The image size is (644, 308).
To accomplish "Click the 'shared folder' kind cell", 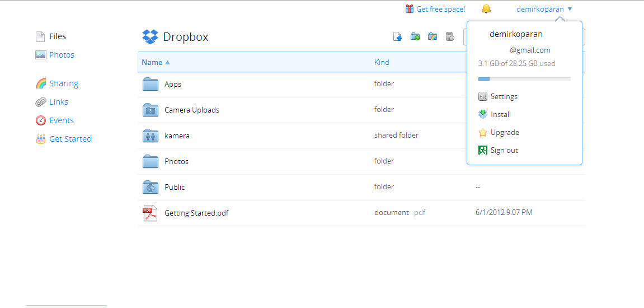I will click(x=396, y=136).
